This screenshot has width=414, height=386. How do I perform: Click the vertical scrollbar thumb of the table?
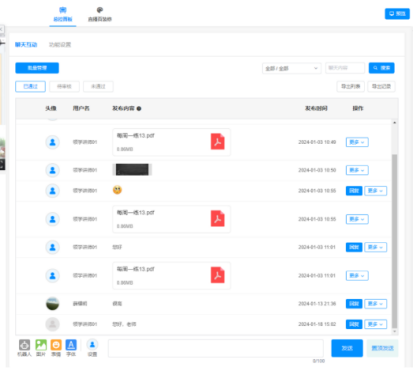(395, 241)
